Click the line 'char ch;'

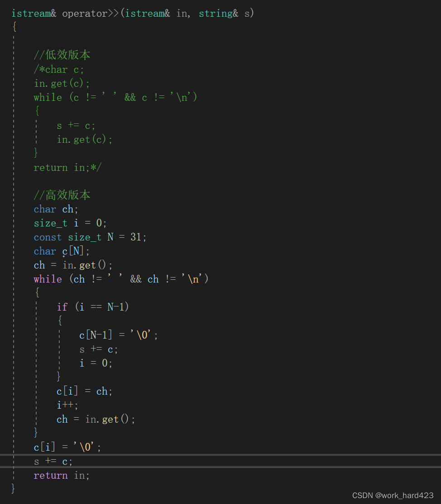click(56, 209)
